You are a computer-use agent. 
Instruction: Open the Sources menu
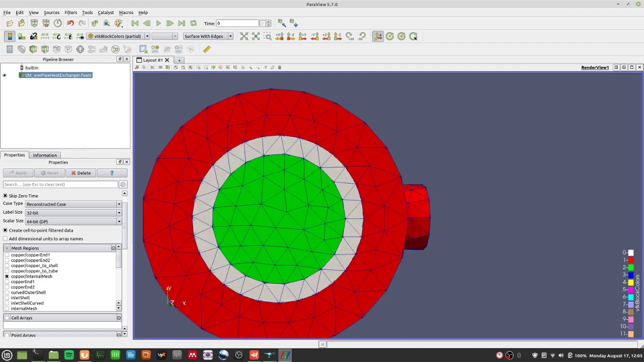51,13
